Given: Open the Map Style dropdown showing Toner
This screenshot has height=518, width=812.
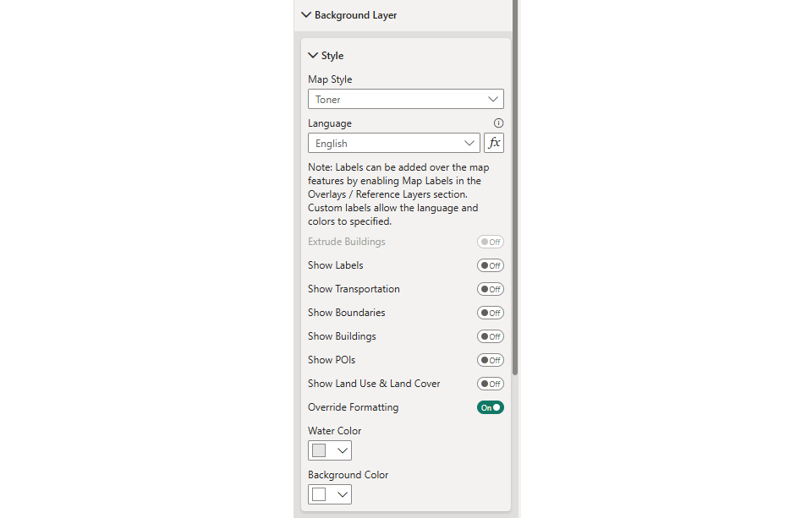Looking at the screenshot, I should coord(405,100).
